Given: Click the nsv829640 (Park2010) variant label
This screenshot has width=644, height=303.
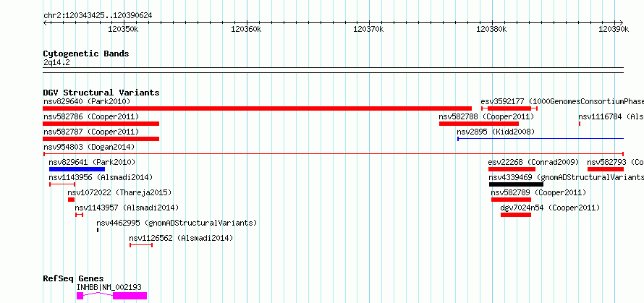Looking at the screenshot, I should coord(87,101).
